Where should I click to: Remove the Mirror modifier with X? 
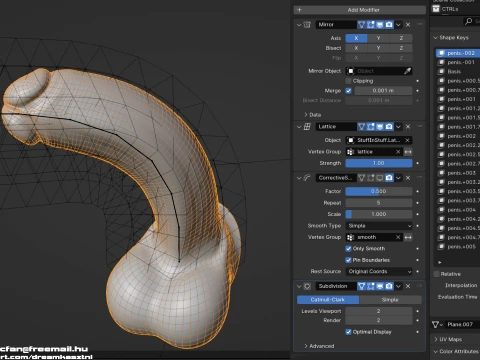[x=408, y=25]
